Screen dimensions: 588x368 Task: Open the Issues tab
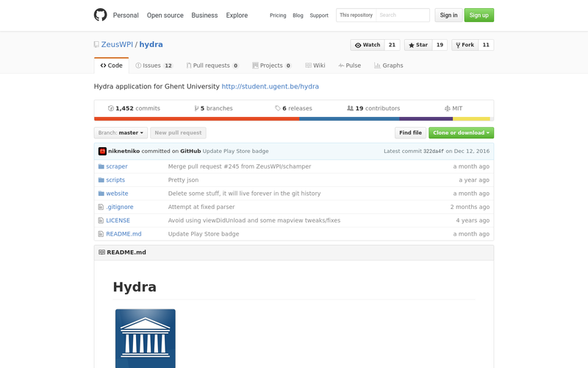tap(154, 66)
